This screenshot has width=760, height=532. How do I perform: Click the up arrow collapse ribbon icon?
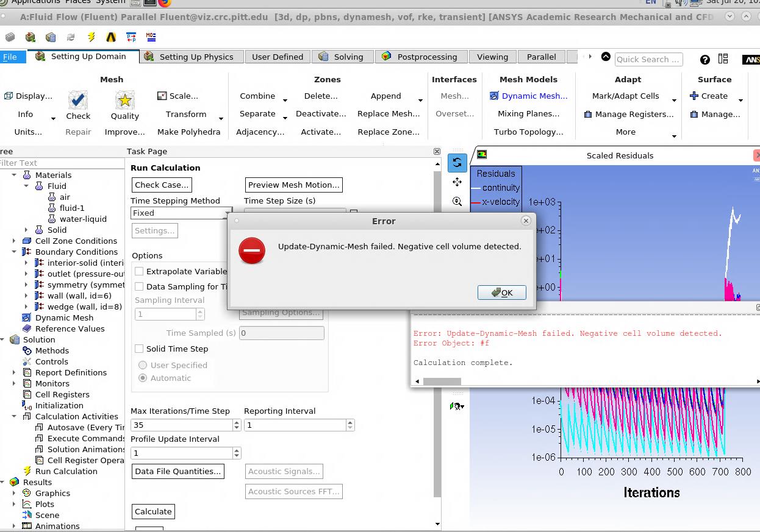tap(606, 57)
